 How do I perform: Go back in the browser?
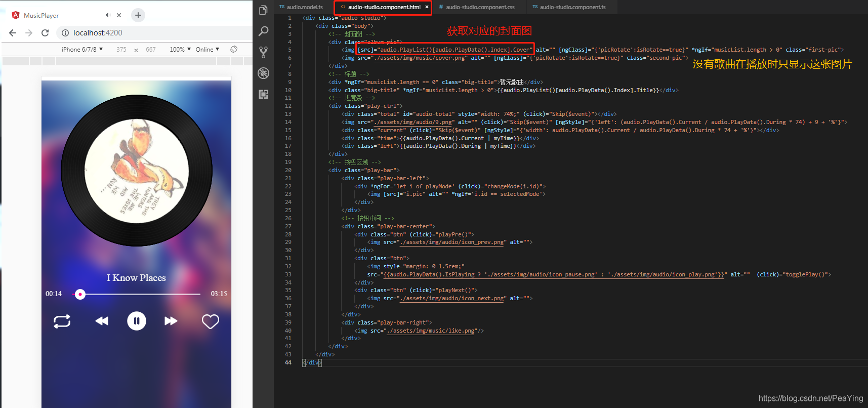(x=13, y=33)
